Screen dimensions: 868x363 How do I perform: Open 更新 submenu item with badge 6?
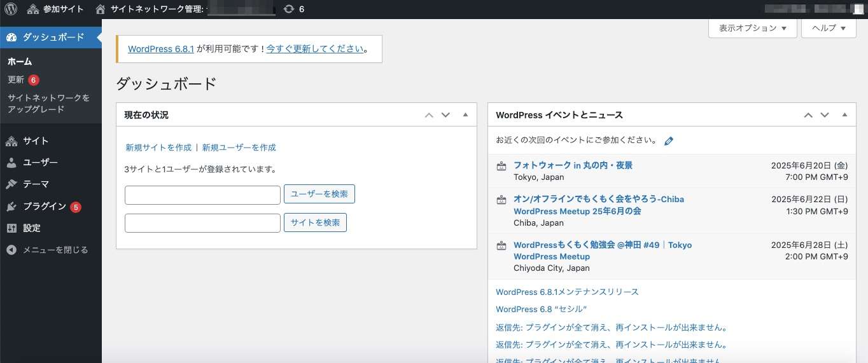pyautogui.click(x=24, y=80)
